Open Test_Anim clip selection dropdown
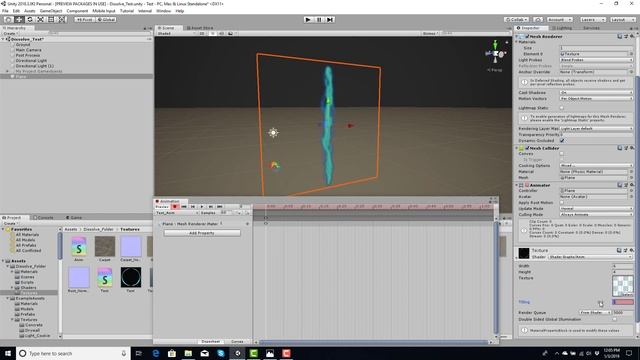 176,213
